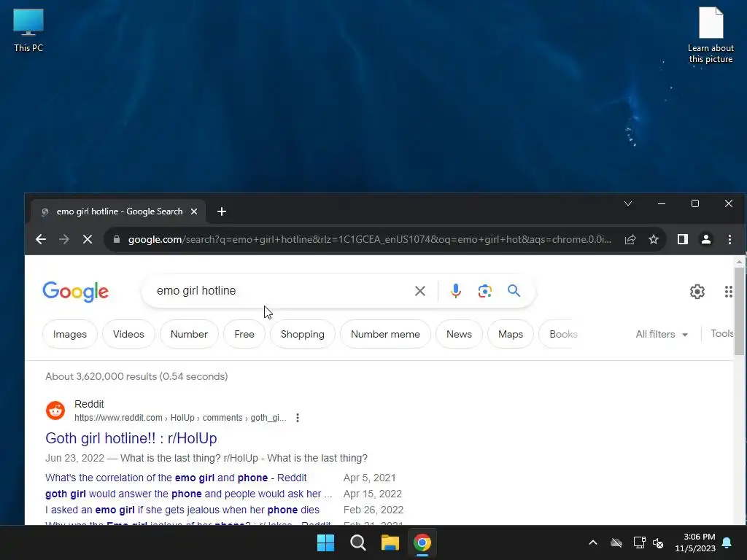This screenshot has height=560, width=747.
Task: Open a new tab with plus button
Action: (x=222, y=211)
